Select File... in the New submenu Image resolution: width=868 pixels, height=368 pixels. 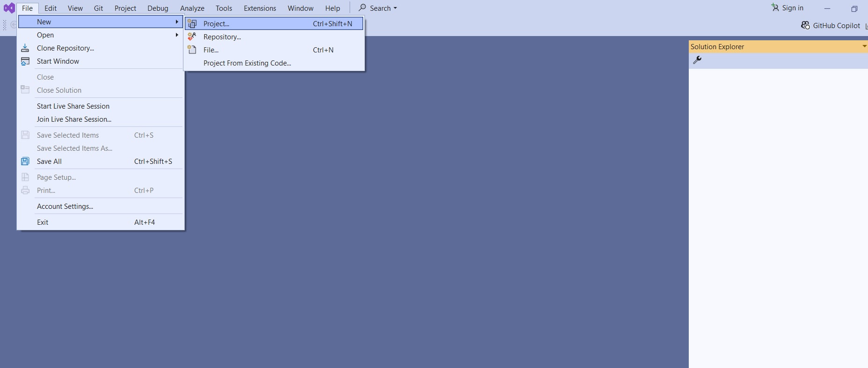coord(274,50)
